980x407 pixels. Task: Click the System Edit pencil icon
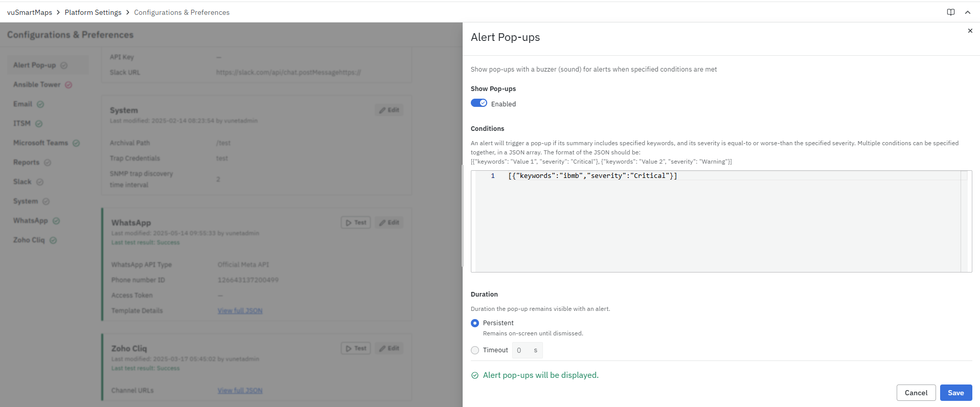382,110
